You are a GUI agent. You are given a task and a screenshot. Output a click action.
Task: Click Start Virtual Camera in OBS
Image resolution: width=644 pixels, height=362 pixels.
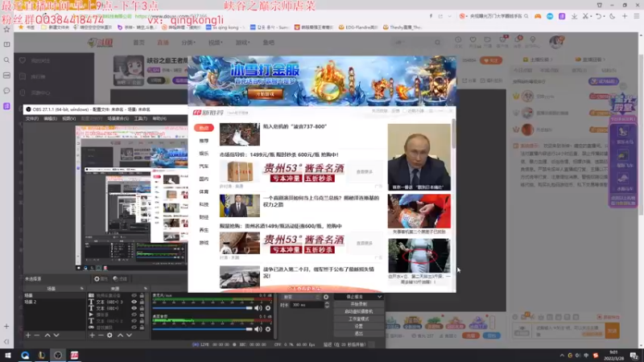pyautogui.click(x=358, y=311)
